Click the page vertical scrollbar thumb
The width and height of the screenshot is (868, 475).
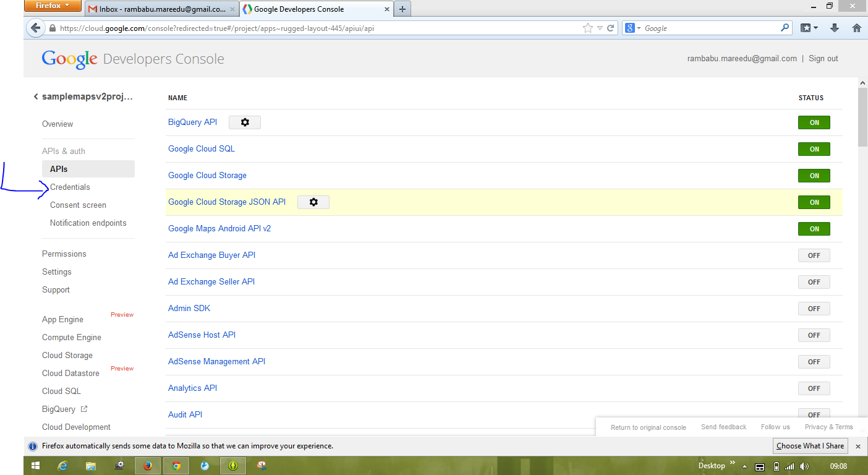pos(863,117)
